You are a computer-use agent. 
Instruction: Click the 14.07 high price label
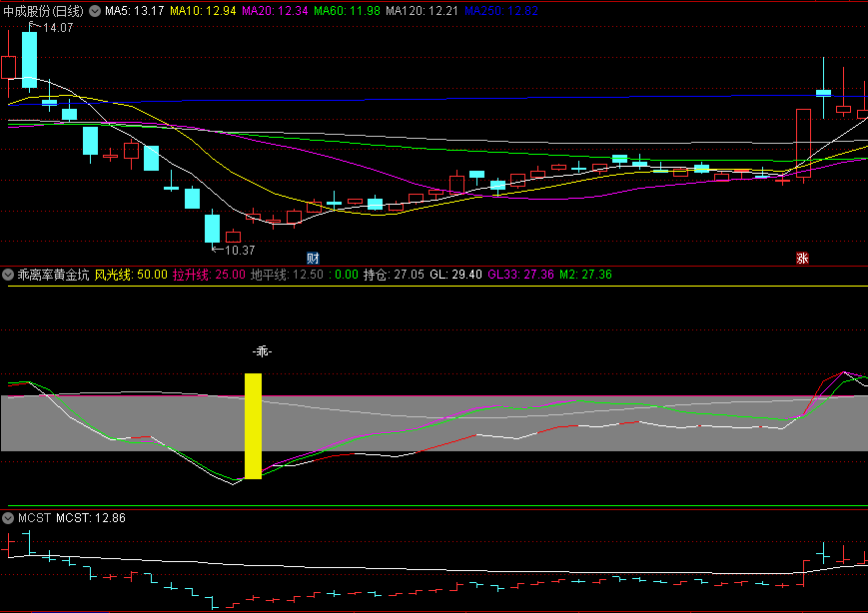58,28
